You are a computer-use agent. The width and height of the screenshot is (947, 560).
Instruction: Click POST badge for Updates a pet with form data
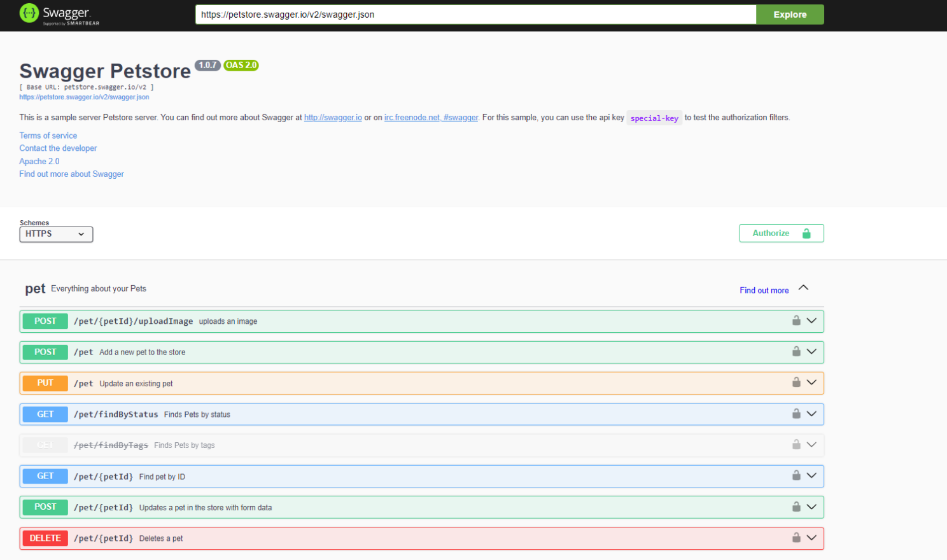pyautogui.click(x=45, y=507)
